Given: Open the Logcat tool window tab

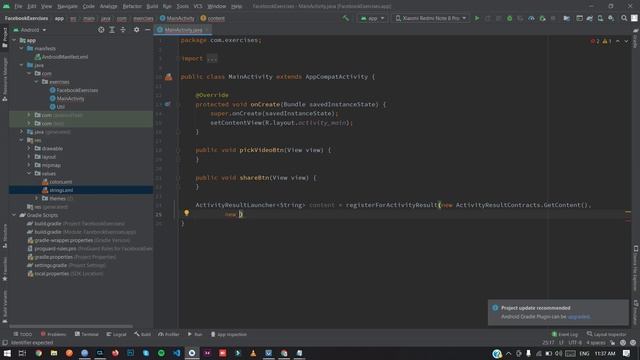Looking at the screenshot, I should point(116,334).
